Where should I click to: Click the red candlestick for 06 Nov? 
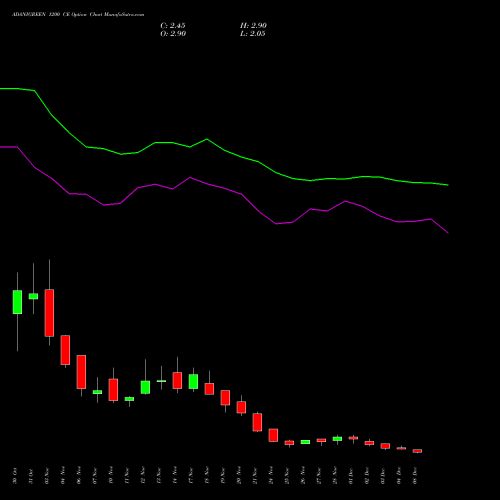point(81,372)
